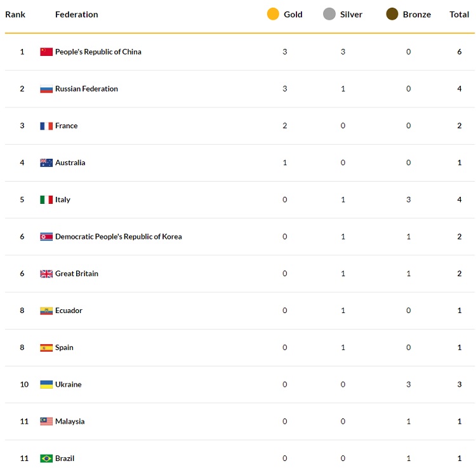Click the Russian Federation flag icon
The image size is (476, 475).
46,89
